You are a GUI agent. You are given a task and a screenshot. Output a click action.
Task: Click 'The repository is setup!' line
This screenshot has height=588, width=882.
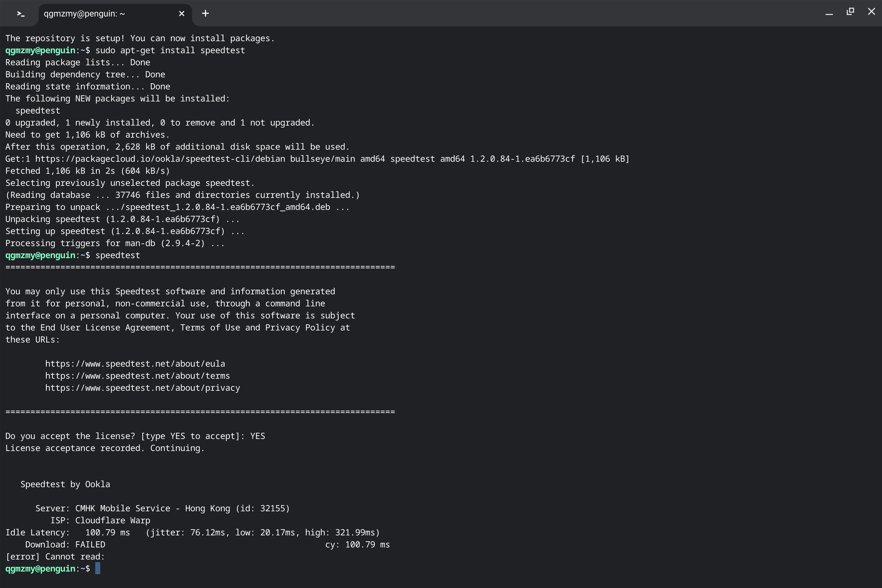pos(140,38)
